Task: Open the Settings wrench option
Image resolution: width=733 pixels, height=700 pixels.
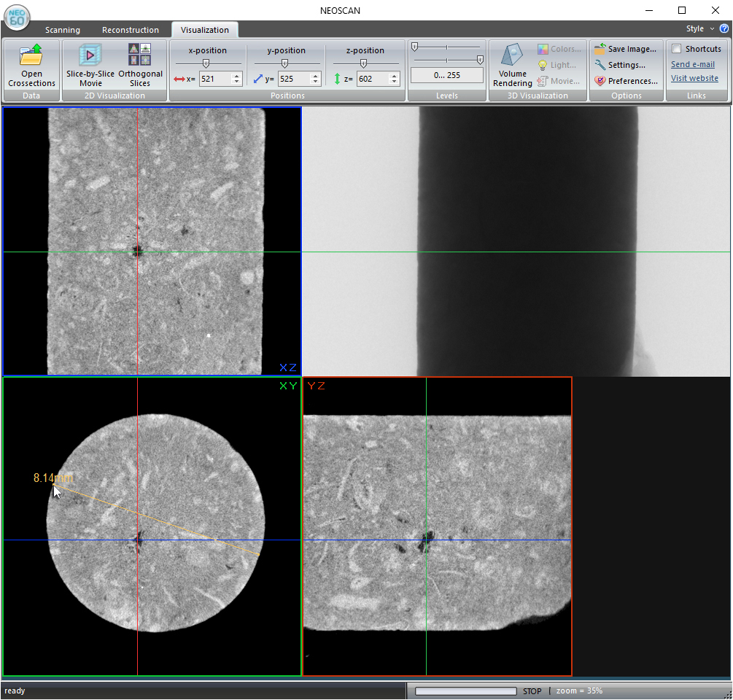Action: pyautogui.click(x=625, y=65)
